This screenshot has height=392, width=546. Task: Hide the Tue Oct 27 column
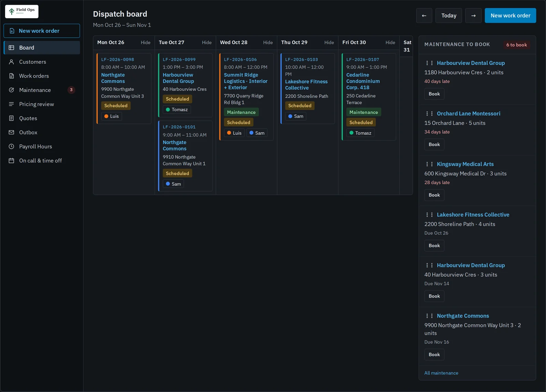(207, 43)
